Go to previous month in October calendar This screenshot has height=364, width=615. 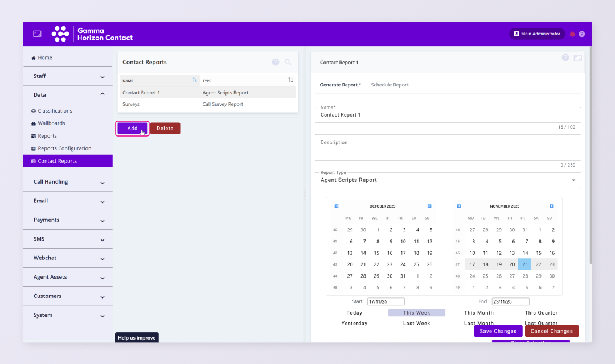pyautogui.click(x=337, y=206)
